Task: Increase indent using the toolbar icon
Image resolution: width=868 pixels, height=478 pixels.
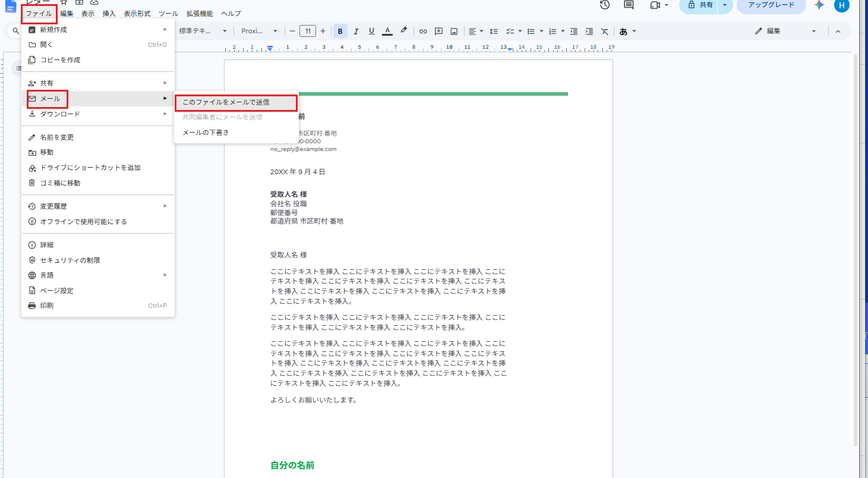Action: point(589,31)
